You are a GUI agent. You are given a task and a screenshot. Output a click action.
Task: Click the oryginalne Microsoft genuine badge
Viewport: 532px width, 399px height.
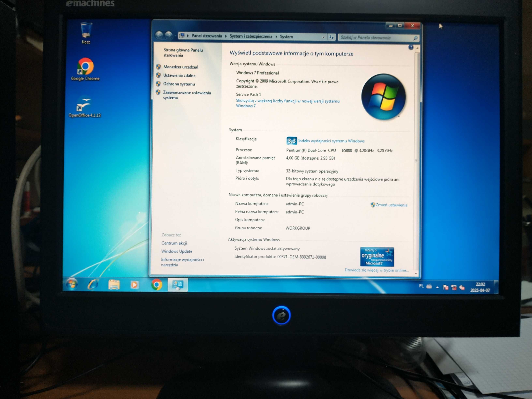click(377, 257)
